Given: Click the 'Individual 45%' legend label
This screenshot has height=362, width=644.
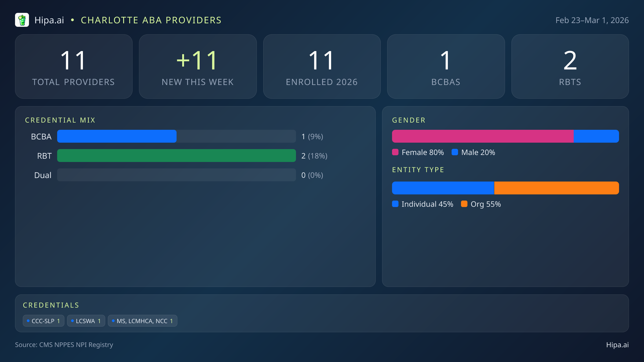Looking at the screenshot, I should coord(427,204).
